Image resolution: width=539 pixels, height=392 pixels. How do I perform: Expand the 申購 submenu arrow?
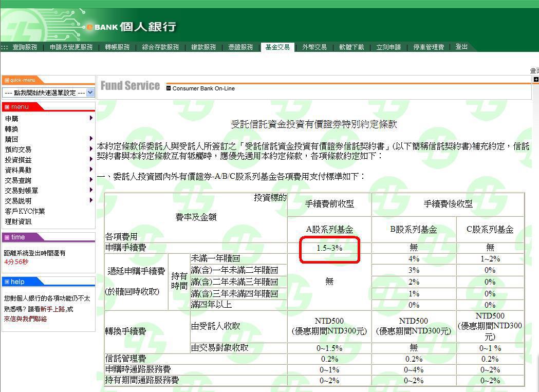91,118
